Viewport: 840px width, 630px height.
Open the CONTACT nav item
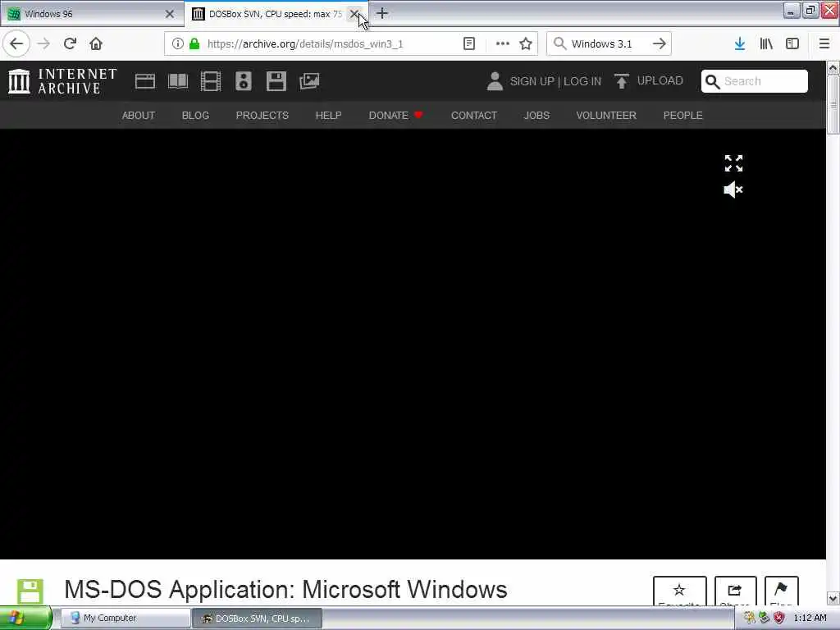coord(474,115)
